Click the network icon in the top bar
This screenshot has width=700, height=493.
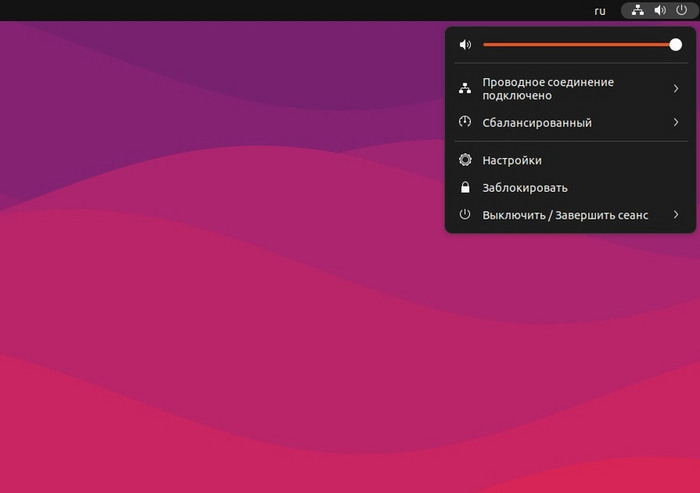(638, 10)
